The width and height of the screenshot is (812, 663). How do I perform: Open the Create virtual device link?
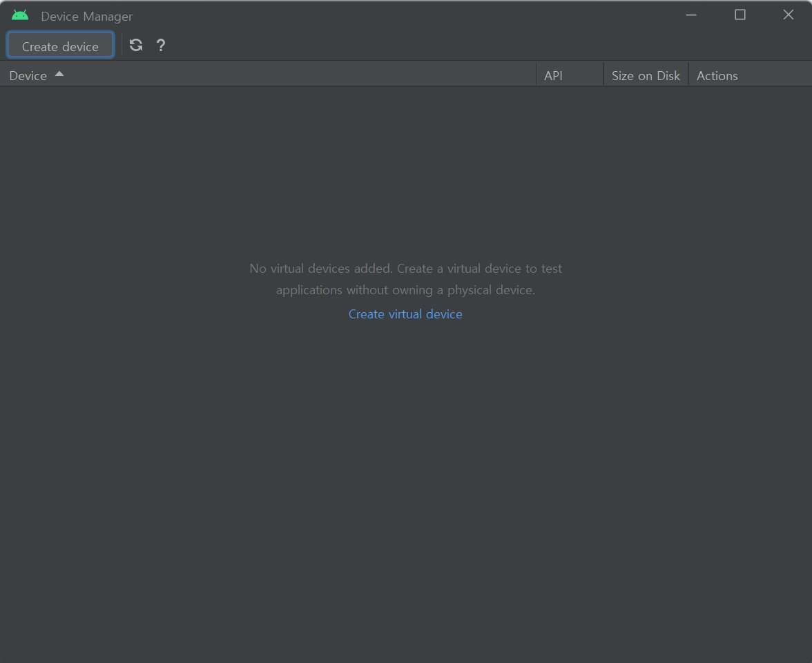coord(405,314)
